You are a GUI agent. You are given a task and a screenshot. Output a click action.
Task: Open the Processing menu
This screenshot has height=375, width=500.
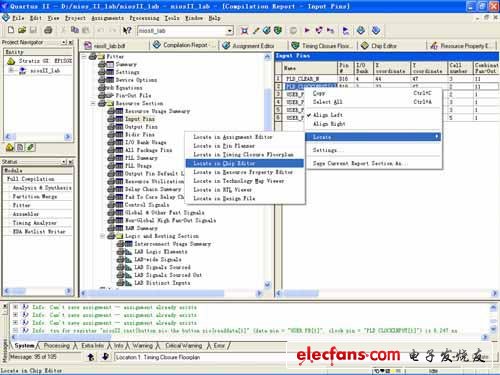144,18
